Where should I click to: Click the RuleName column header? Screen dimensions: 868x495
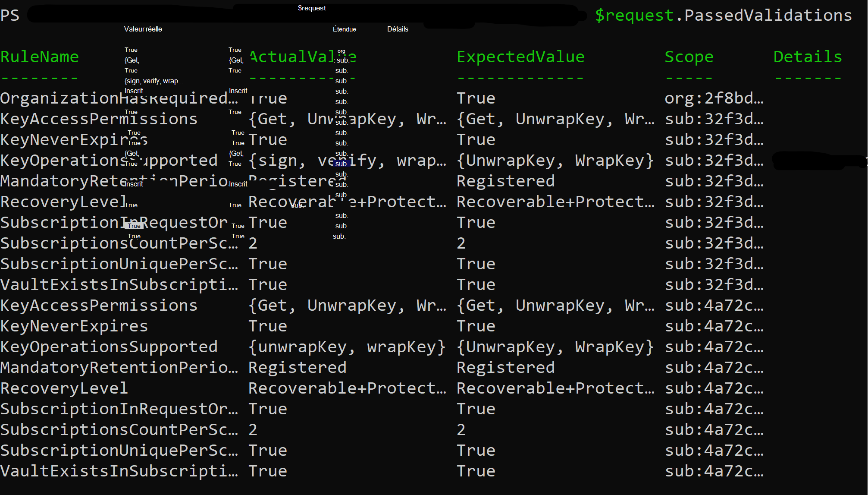pos(40,57)
